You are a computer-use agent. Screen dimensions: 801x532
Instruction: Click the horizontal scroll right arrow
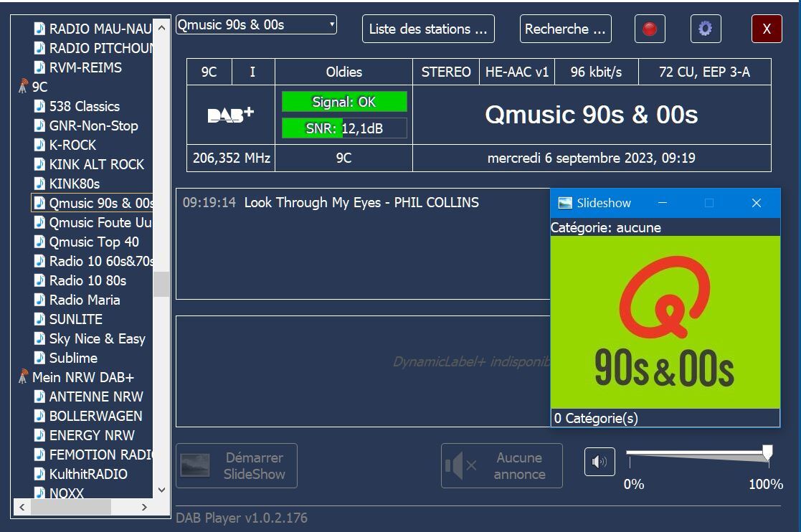click(144, 507)
